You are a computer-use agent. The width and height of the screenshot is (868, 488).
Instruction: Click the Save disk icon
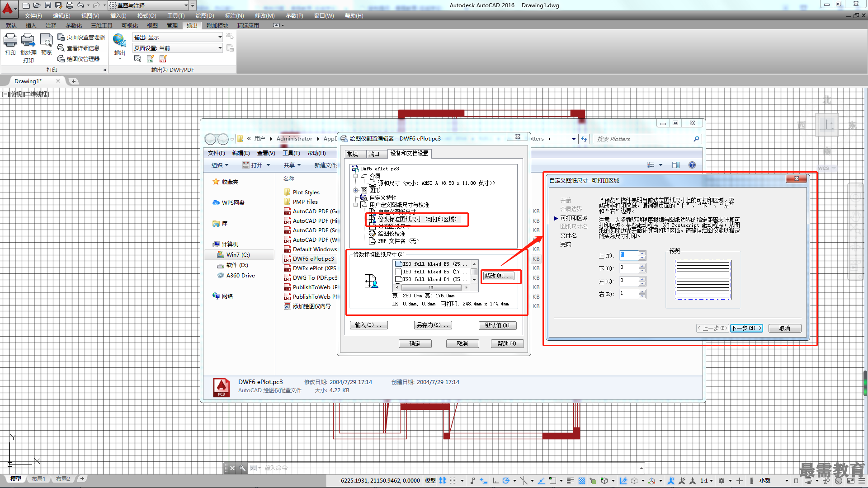[47, 5]
